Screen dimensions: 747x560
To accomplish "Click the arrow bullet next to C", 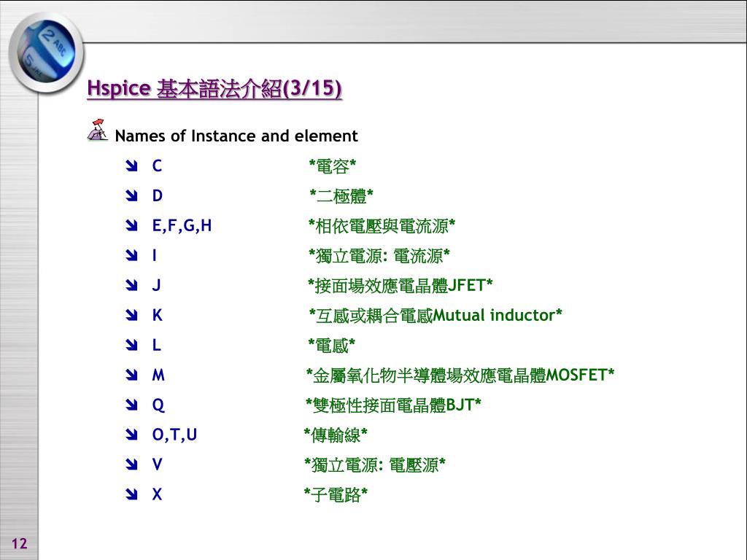I will coord(131,166).
